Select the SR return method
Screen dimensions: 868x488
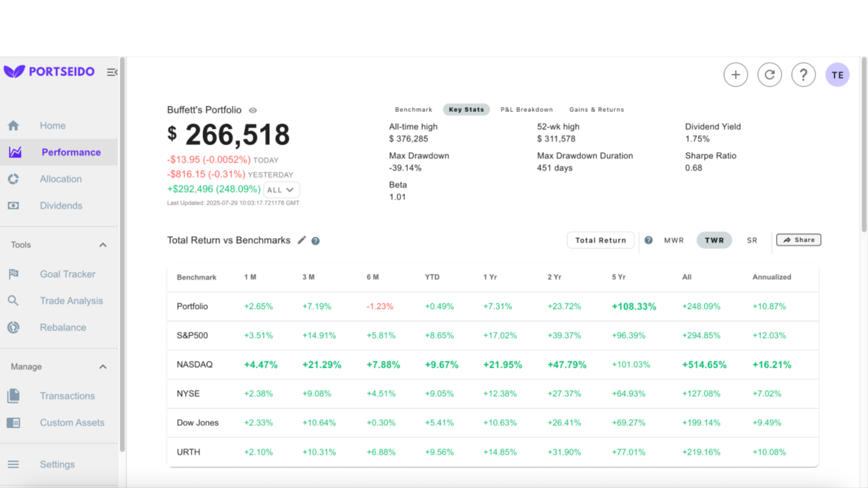click(x=752, y=240)
